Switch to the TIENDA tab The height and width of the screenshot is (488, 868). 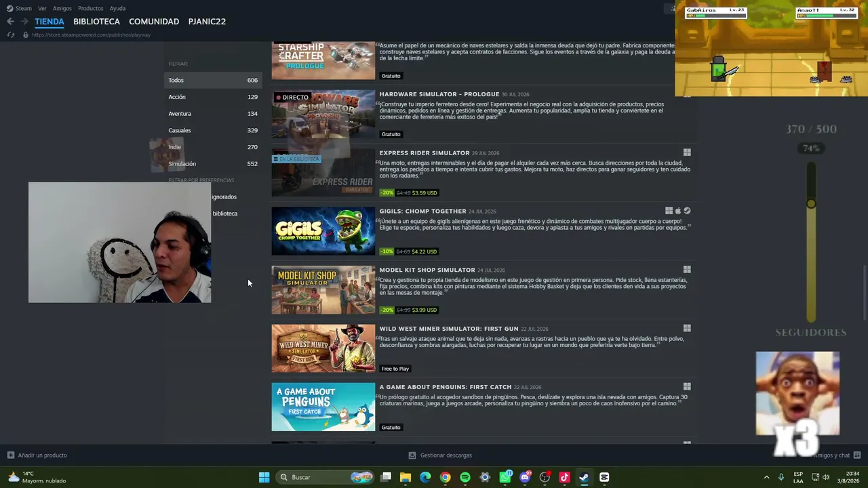pyautogui.click(x=50, y=22)
